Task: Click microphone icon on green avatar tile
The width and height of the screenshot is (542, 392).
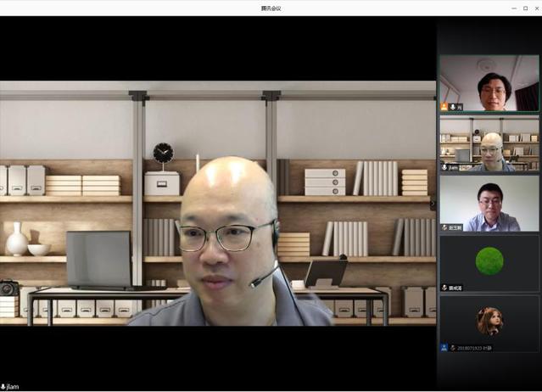Action: pyautogui.click(x=444, y=288)
